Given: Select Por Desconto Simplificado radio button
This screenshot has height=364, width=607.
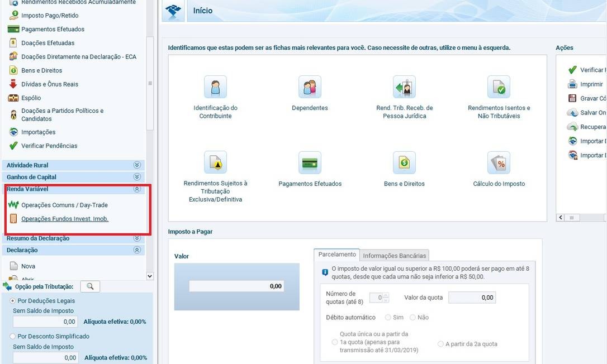Looking at the screenshot, I should tap(13, 337).
